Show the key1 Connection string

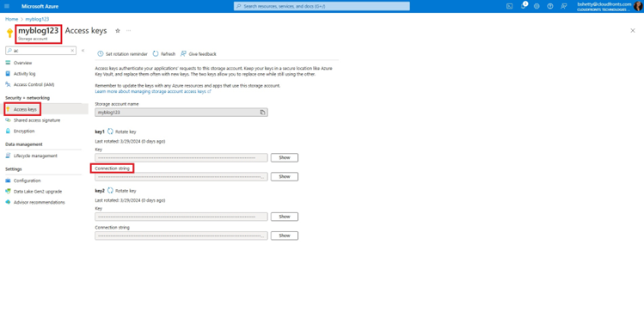pos(285,176)
